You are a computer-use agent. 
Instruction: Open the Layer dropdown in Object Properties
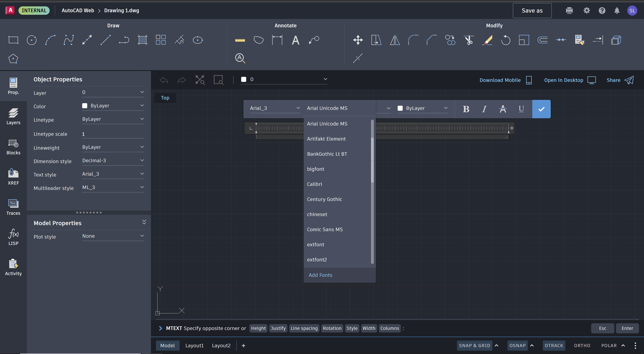coord(113,92)
